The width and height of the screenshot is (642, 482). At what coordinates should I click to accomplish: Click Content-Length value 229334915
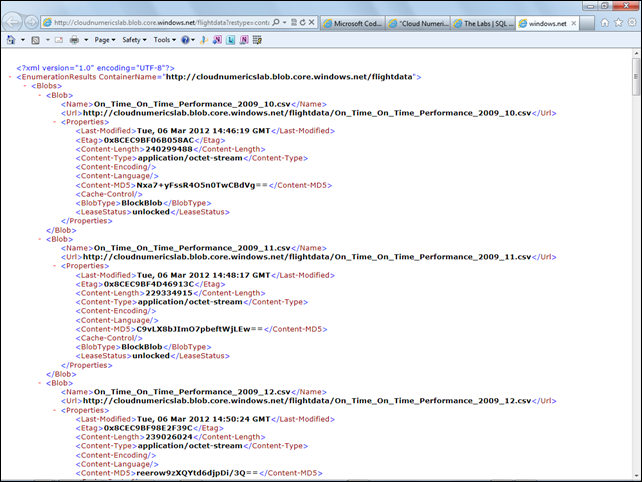(169, 293)
